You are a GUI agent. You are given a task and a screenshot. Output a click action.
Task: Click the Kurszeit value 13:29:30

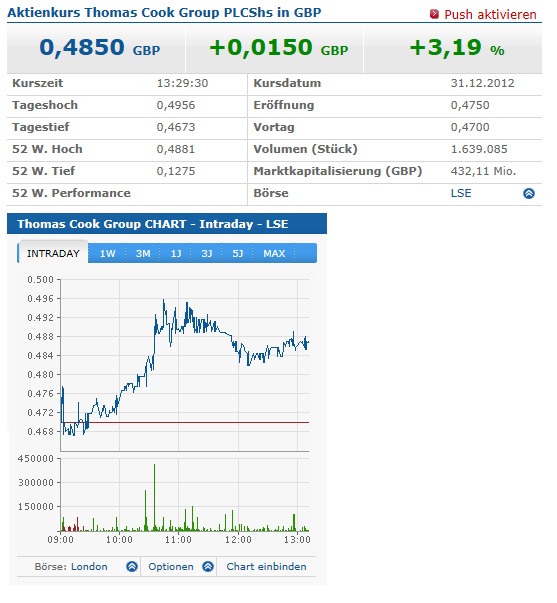(182, 83)
